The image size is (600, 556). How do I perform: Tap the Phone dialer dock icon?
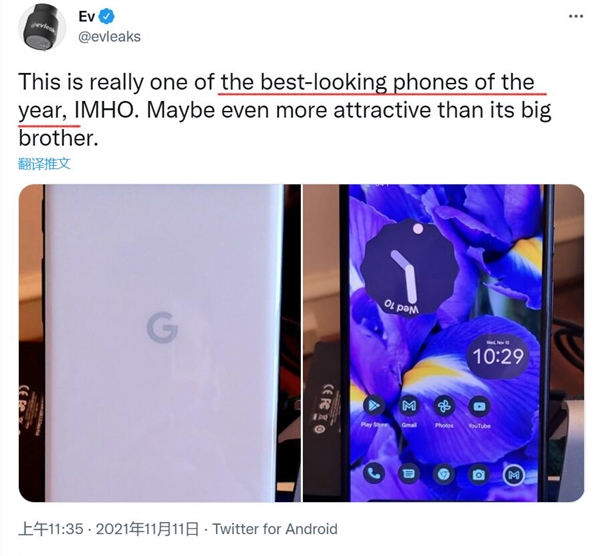pos(373,474)
